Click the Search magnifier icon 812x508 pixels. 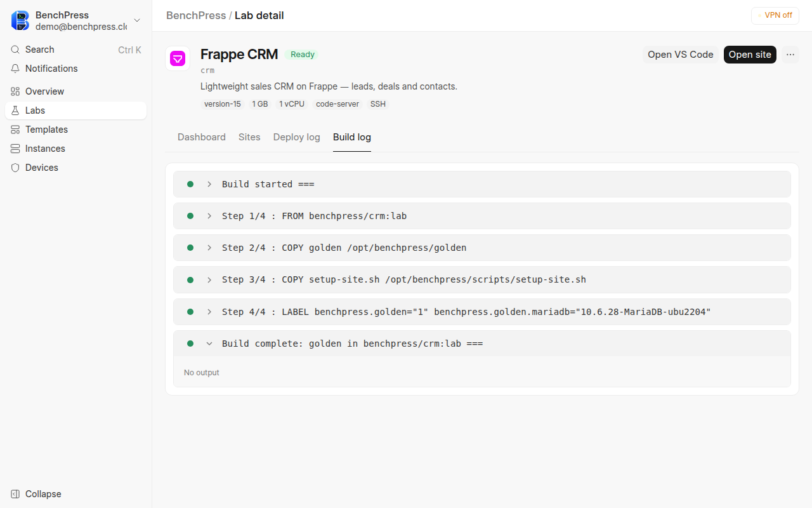pos(15,50)
